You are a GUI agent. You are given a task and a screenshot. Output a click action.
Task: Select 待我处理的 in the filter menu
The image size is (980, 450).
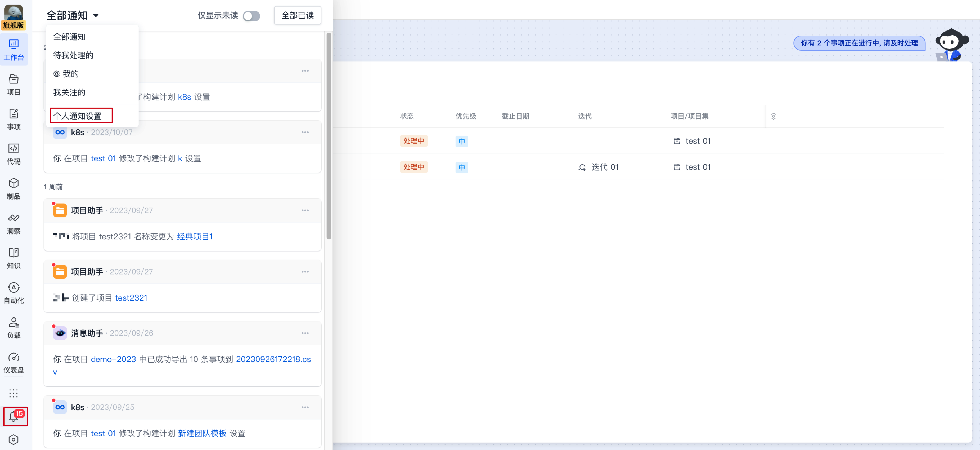tap(73, 56)
